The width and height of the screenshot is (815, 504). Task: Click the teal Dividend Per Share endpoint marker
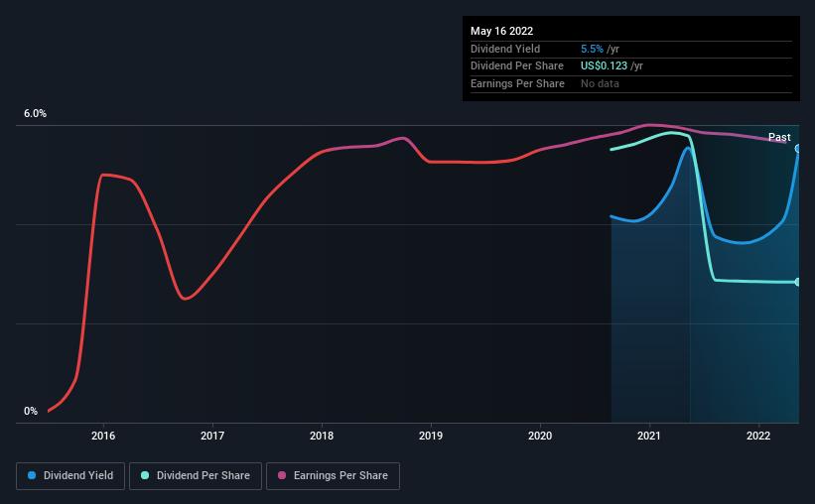click(797, 282)
